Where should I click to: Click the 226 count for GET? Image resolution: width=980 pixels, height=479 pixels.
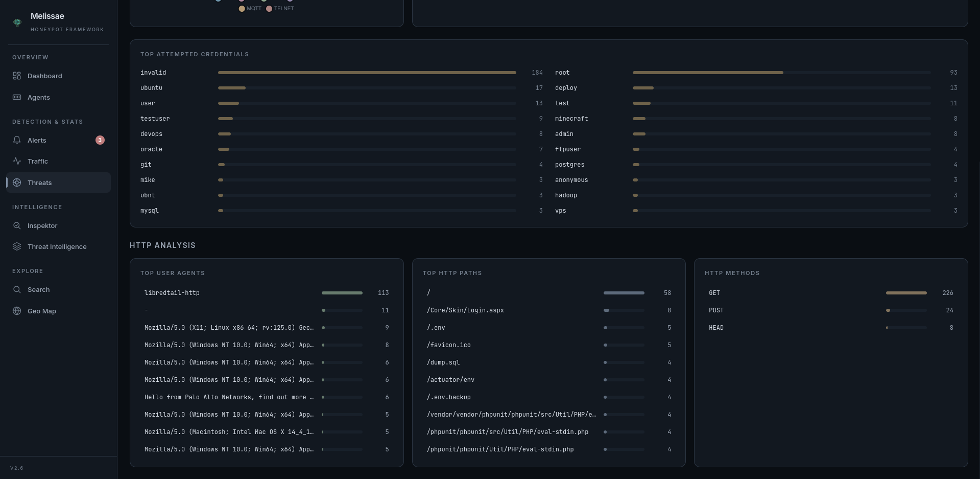click(x=948, y=293)
